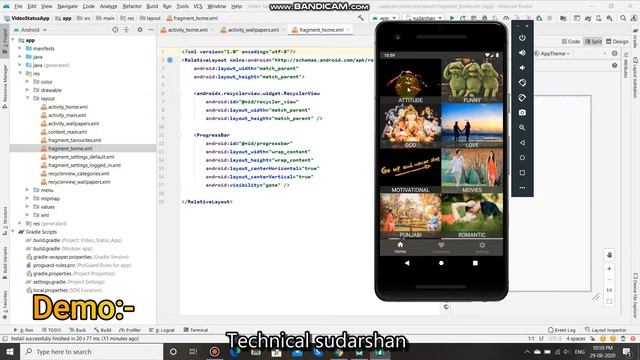Open the VCS menu
This screenshot has height=360, width=640.
(198, 7)
